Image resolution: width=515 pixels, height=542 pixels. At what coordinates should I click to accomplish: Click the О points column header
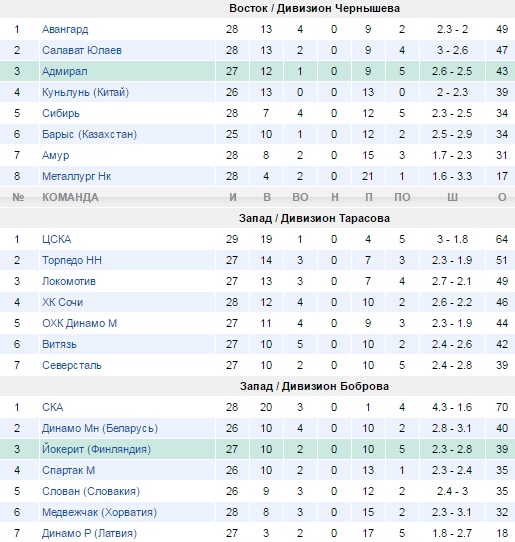(x=502, y=197)
